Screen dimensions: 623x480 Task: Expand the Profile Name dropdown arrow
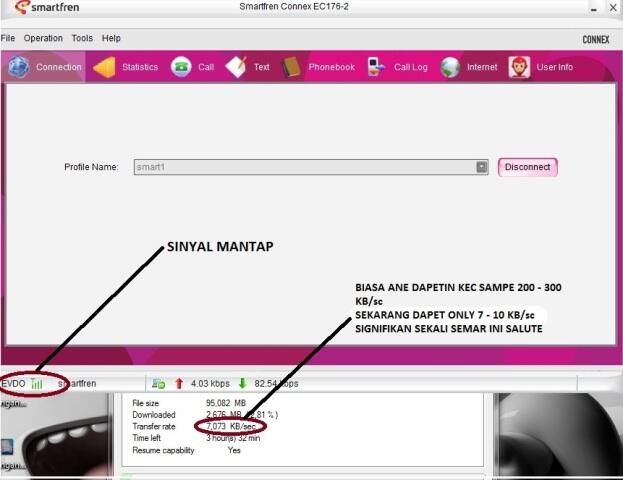(x=482, y=167)
